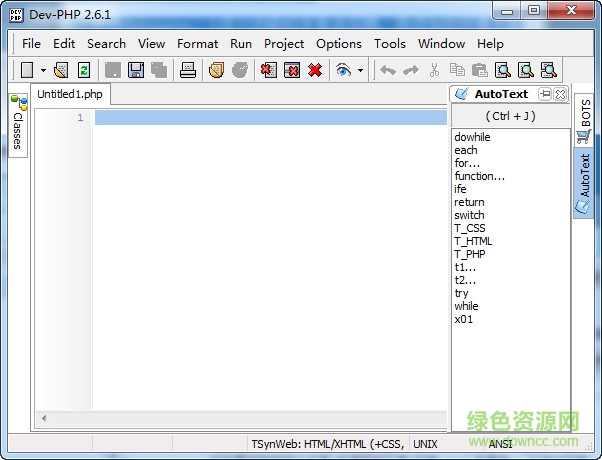Image resolution: width=602 pixels, height=460 pixels.
Task: Open the BOTS side panel tab
Action: click(x=584, y=121)
